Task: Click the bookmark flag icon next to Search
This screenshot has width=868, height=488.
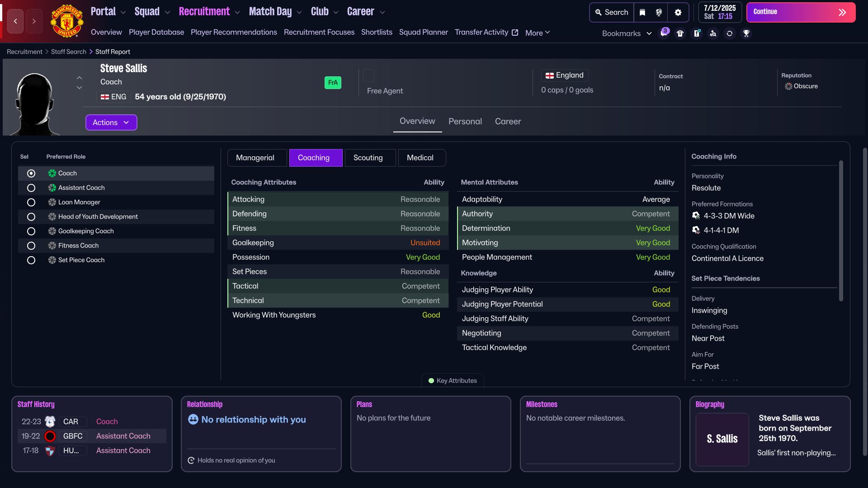Action: [x=642, y=12]
